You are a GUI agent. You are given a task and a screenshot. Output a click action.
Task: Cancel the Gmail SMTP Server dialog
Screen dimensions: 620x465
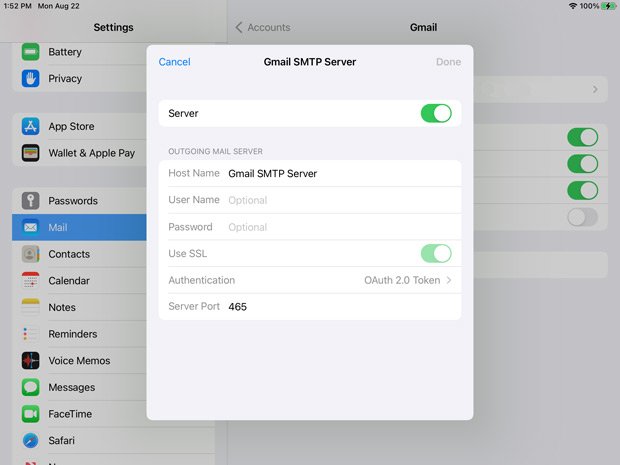[x=174, y=62]
